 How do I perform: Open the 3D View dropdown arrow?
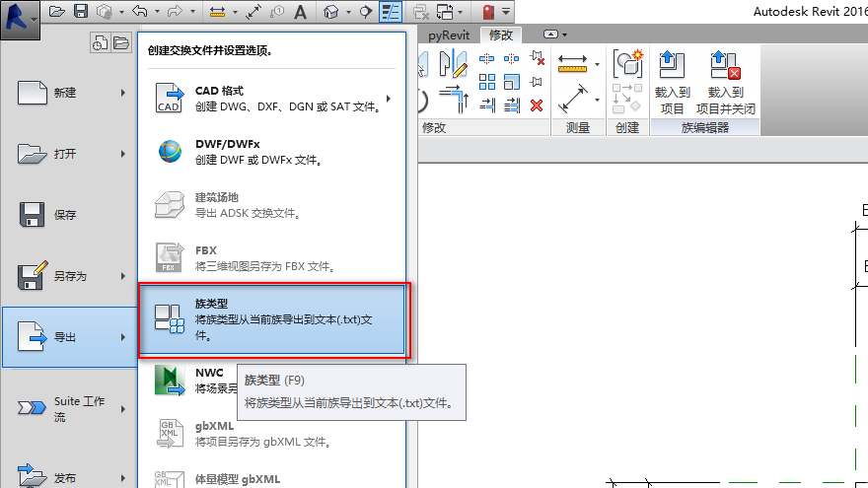[x=348, y=11]
